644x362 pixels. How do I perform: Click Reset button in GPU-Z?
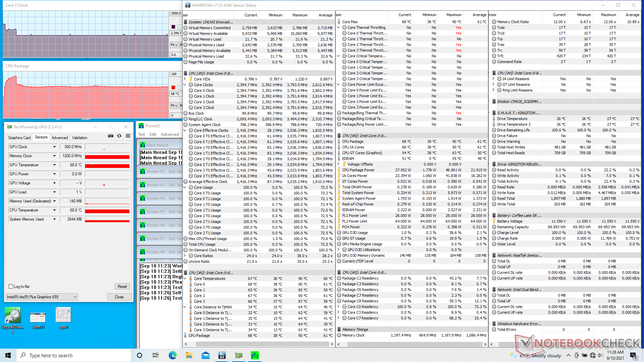click(122, 287)
